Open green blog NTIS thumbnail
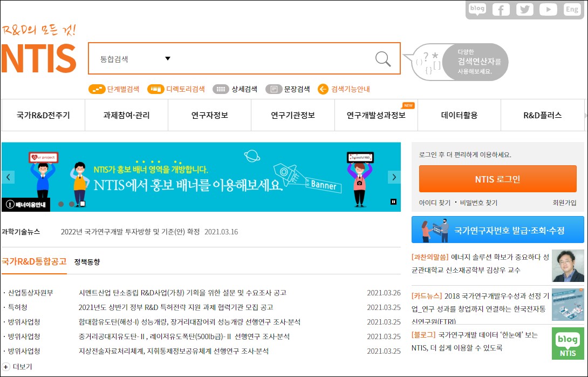 (568, 344)
